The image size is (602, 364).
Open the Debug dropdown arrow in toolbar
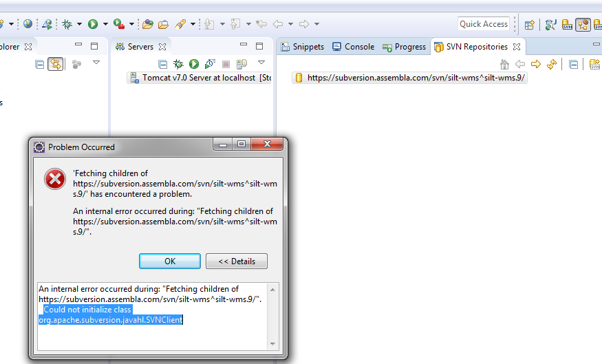pos(79,24)
